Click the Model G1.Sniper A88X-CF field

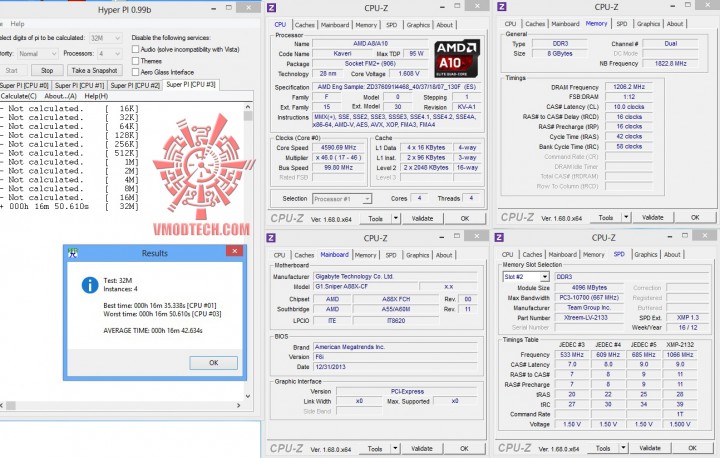[x=365, y=287]
